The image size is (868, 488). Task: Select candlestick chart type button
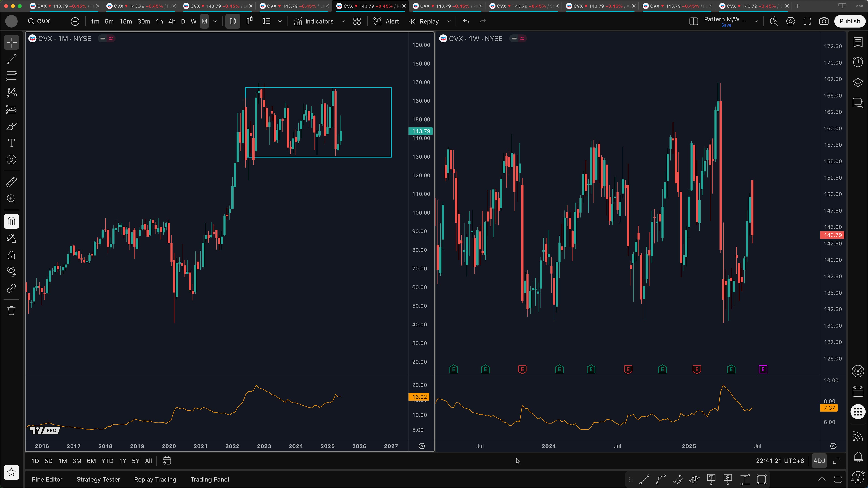pyautogui.click(x=233, y=21)
